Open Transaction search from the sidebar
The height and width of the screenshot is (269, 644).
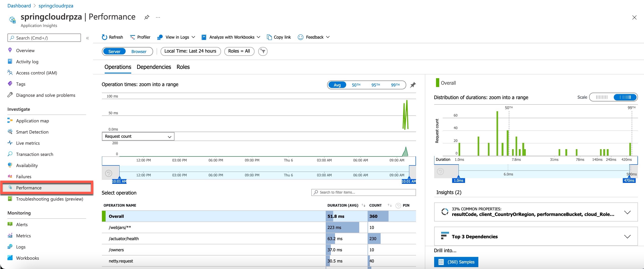[x=34, y=154]
